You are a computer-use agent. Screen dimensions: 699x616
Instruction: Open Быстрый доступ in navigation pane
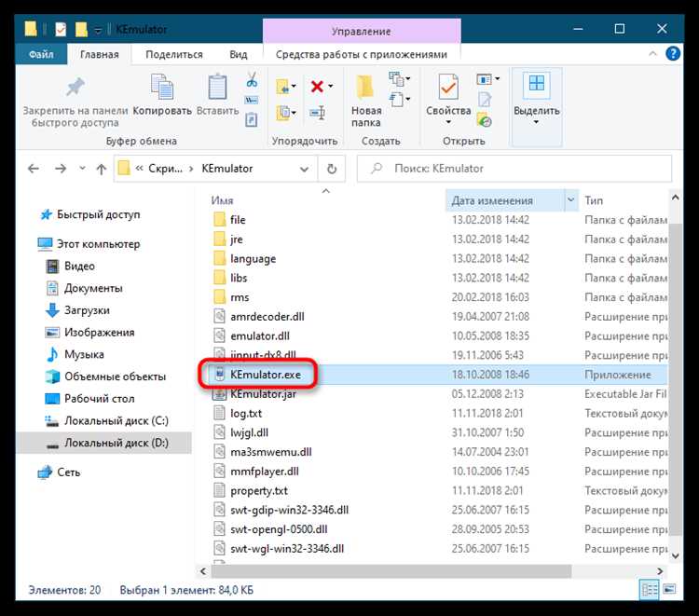pos(98,214)
